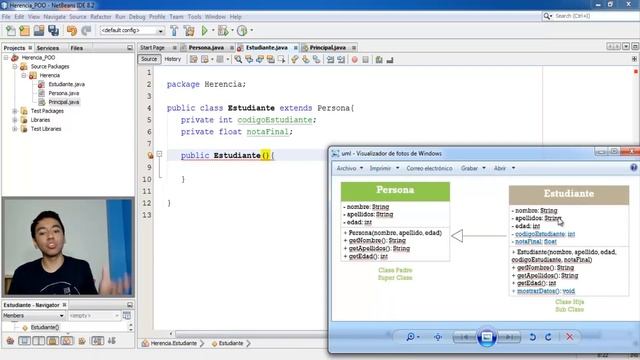
Task: Play slideshow in photo viewer
Action: coord(487,337)
